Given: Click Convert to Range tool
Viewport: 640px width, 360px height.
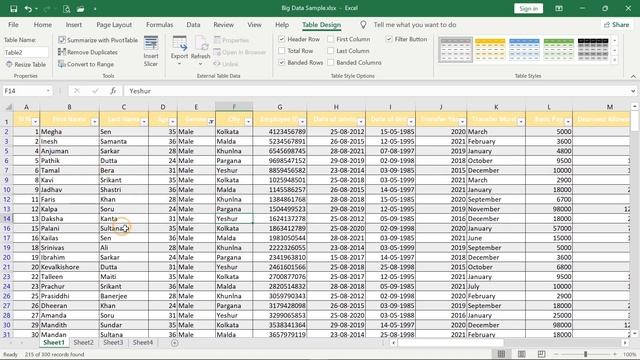Looking at the screenshot, I should click(x=86, y=64).
